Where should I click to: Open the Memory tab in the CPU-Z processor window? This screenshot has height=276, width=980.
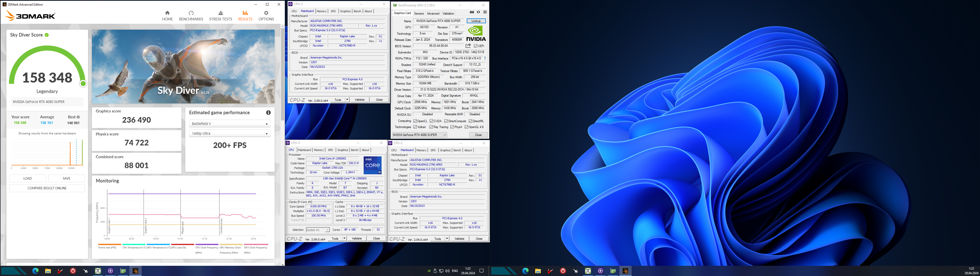tap(319, 150)
